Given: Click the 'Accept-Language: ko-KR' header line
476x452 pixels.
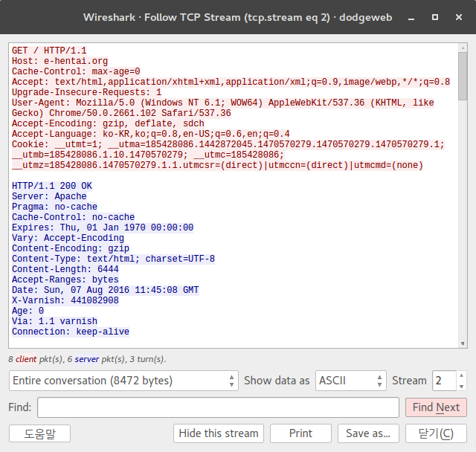Looking at the screenshot, I should tap(151, 134).
